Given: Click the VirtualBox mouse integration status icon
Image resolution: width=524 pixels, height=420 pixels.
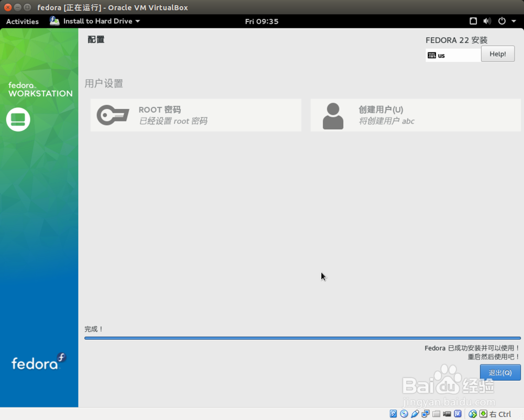Looking at the screenshot, I should (x=473, y=414).
